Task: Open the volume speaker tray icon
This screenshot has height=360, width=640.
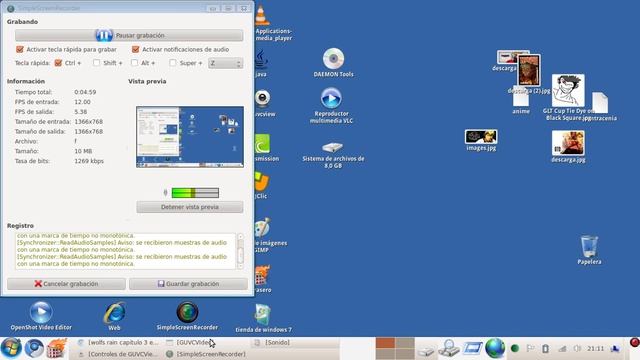Action: [577, 349]
